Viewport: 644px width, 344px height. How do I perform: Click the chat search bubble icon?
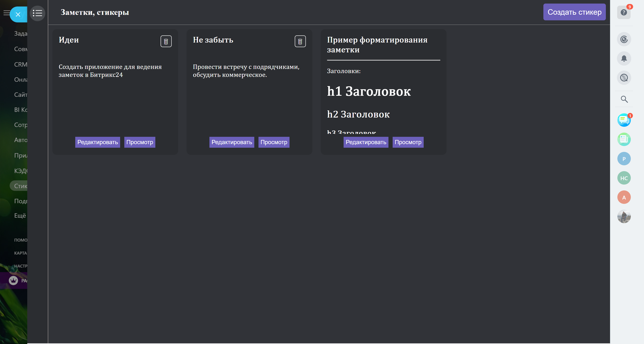click(624, 78)
